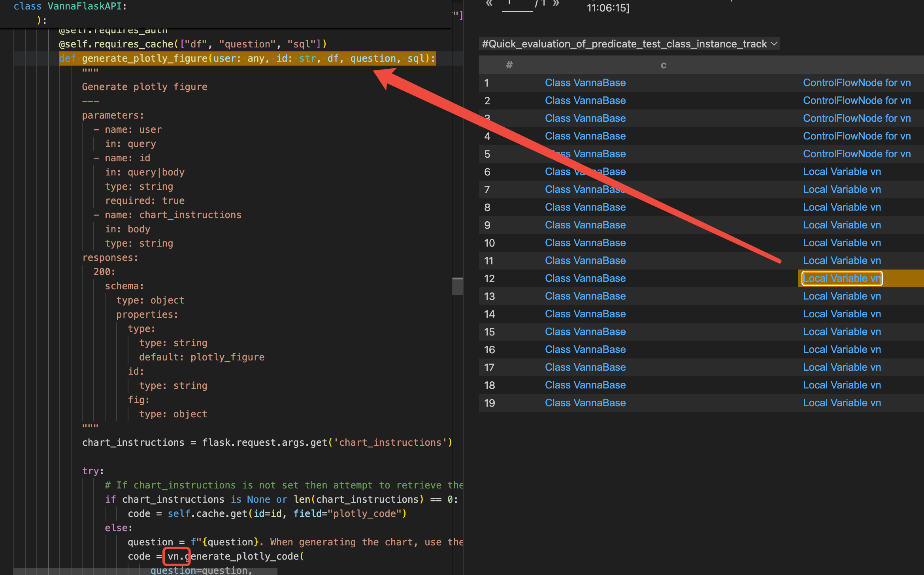The width and height of the screenshot is (924, 575).
Task: Open Local Variable vn link in row 9
Action: [842, 225]
